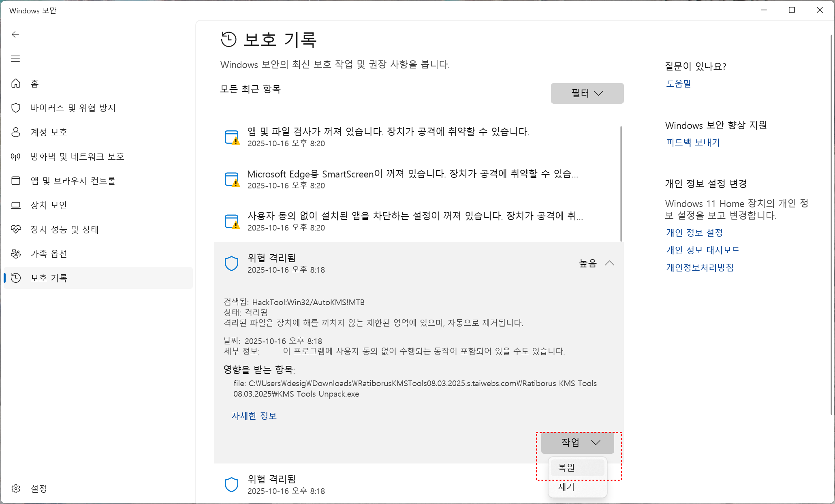Open 방화벽 및 네트워크 보호 icon
The height and width of the screenshot is (504, 835).
pyautogui.click(x=16, y=156)
